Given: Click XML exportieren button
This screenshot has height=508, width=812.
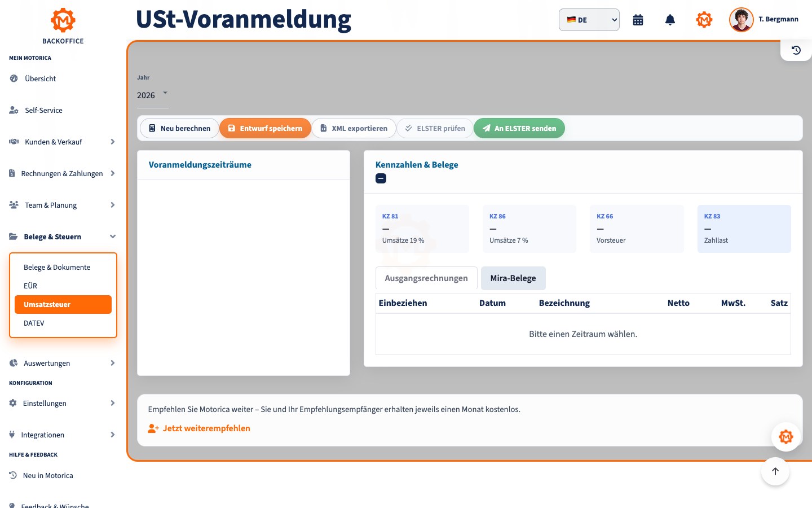Looking at the screenshot, I should 354,128.
